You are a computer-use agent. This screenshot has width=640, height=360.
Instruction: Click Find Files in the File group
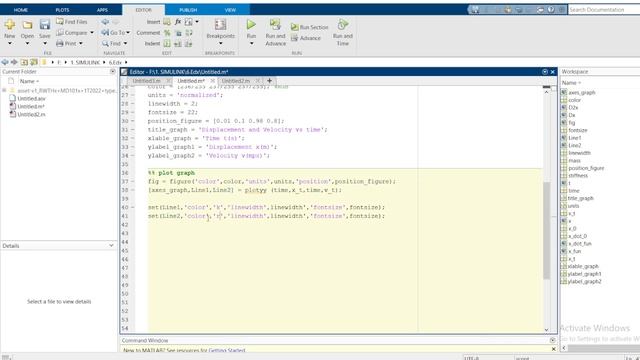[72, 22]
